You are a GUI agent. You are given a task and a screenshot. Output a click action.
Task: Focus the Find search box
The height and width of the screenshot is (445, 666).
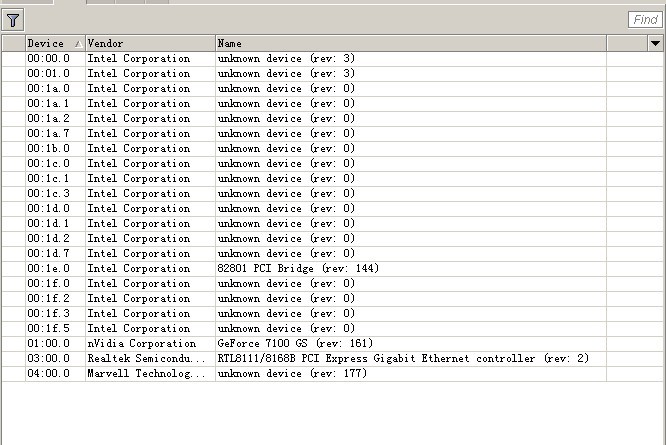click(645, 20)
